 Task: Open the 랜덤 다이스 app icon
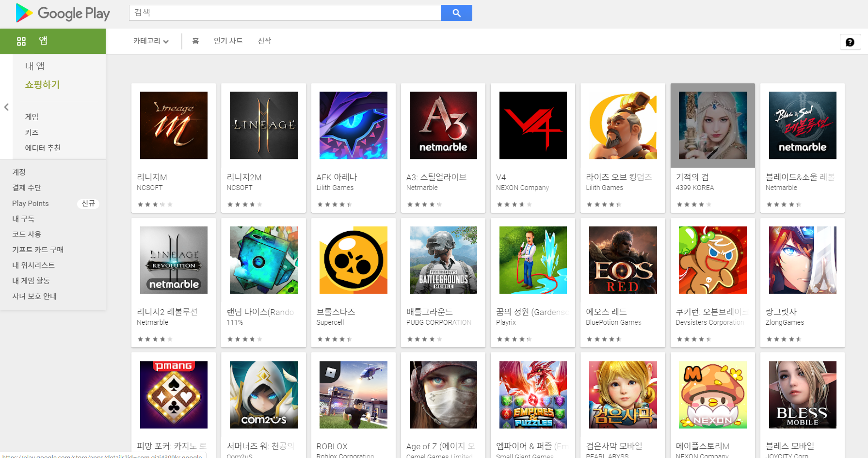(x=263, y=260)
